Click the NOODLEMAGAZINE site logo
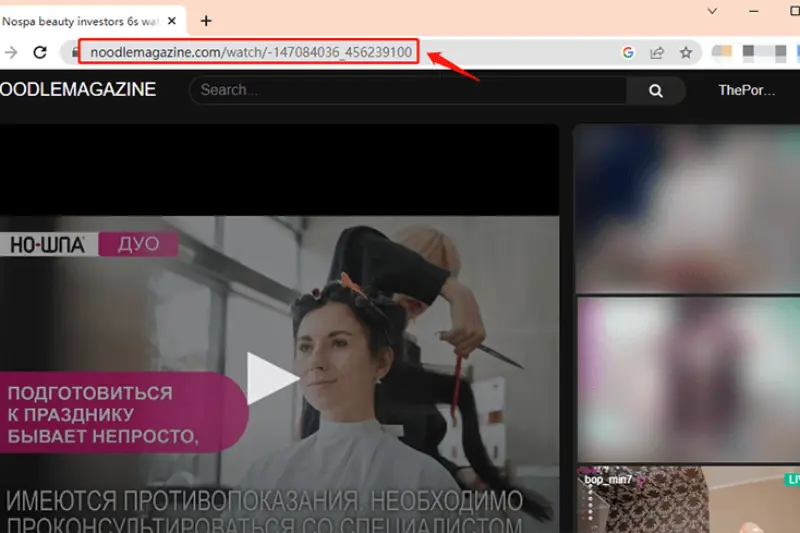 coord(78,90)
